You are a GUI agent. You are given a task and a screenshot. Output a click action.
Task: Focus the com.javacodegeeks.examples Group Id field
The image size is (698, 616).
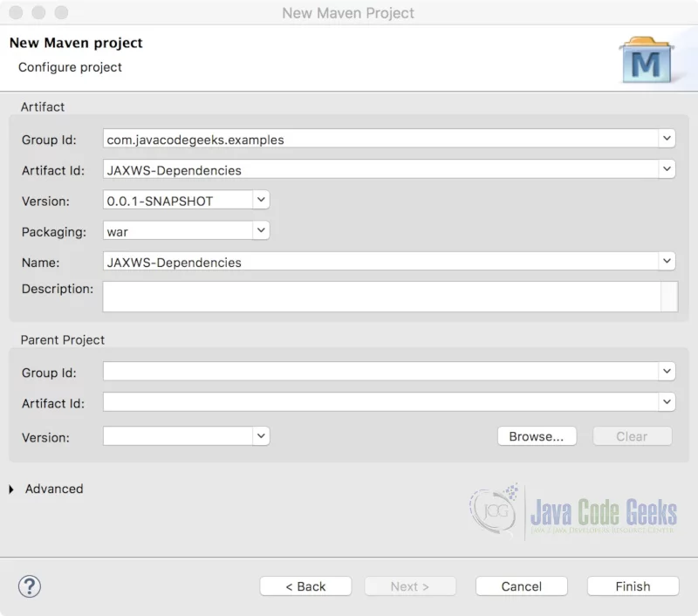[380, 139]
